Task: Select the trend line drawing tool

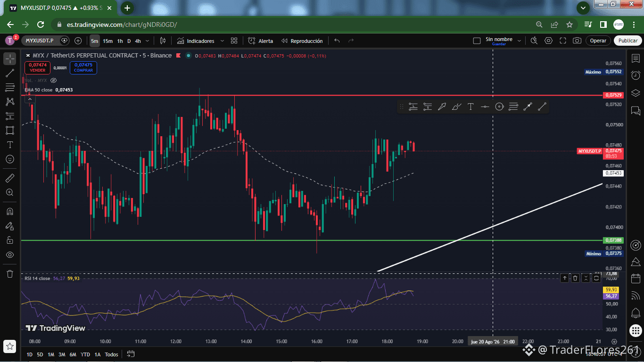Action: point(10,73)
